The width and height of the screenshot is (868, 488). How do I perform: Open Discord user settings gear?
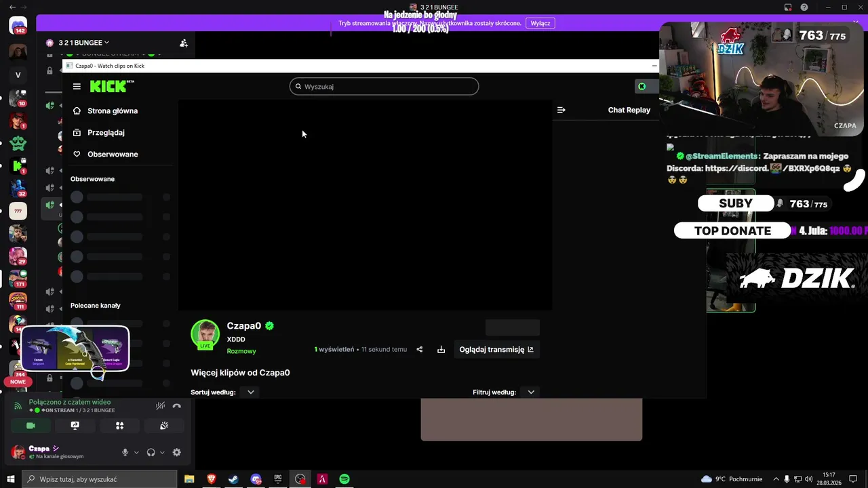point(177,452)
